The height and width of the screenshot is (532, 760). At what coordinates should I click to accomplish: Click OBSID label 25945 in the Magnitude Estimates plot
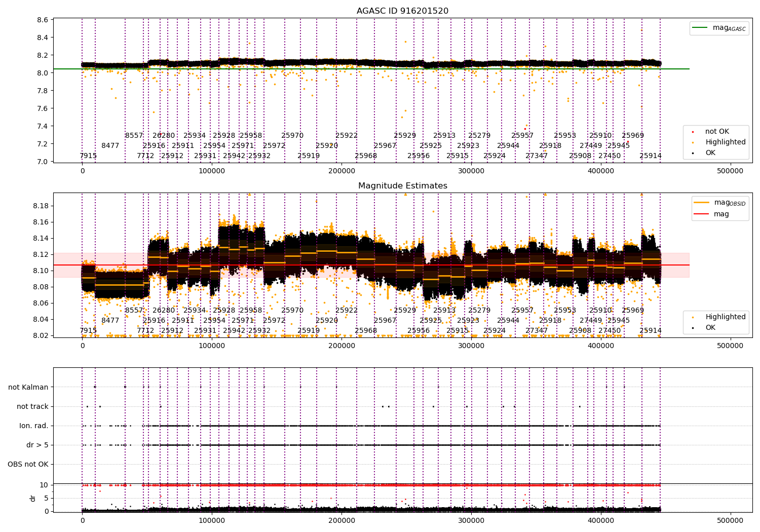click(619, 320)
